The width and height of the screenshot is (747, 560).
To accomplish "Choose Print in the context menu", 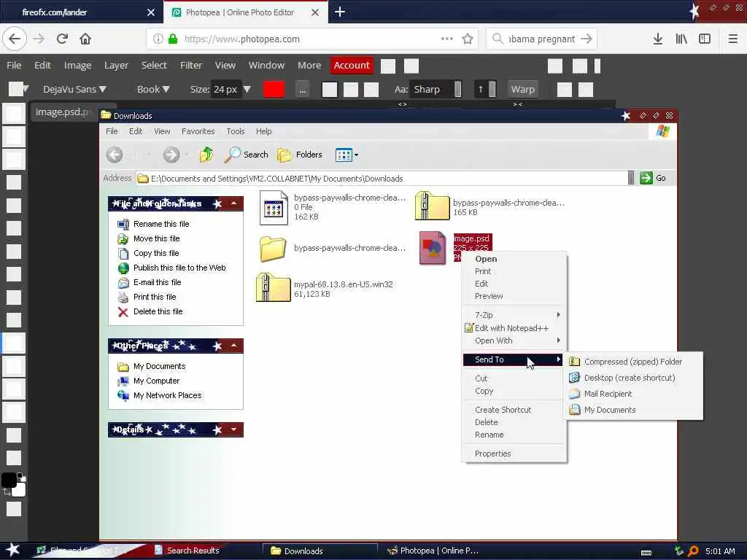I will click(x=514, y=271).
